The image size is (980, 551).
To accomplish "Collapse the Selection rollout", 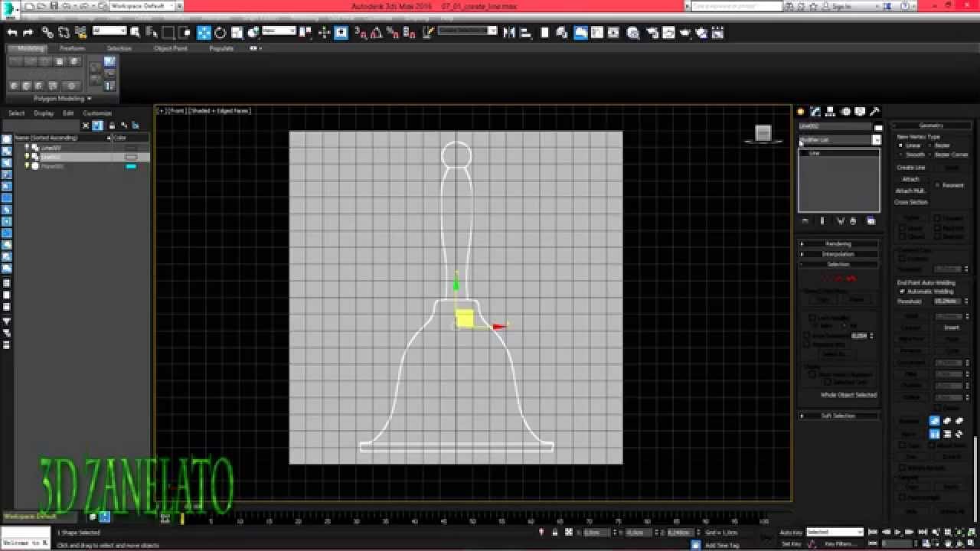I will 839,264.
